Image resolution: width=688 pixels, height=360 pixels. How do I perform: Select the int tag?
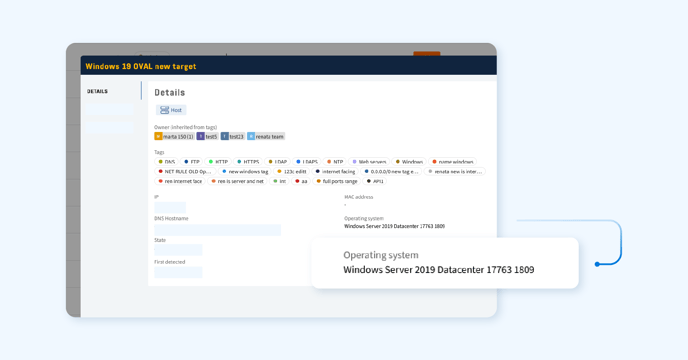[x=279, y=181]
